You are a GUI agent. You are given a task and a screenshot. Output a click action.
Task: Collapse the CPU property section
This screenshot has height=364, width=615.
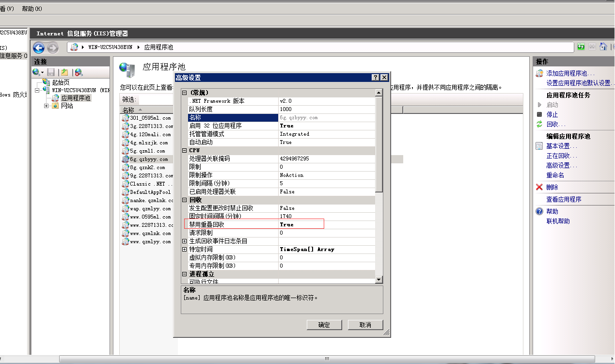click(x=184, y=150)
